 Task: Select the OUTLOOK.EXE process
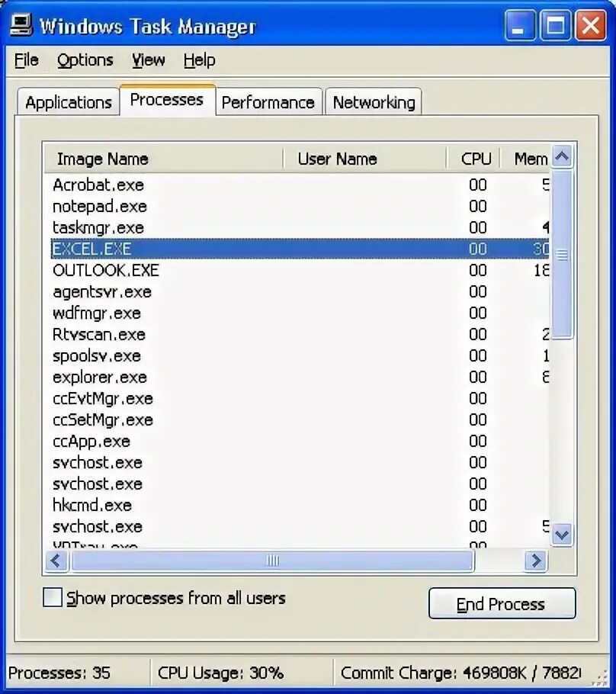[x=300, y=270]
